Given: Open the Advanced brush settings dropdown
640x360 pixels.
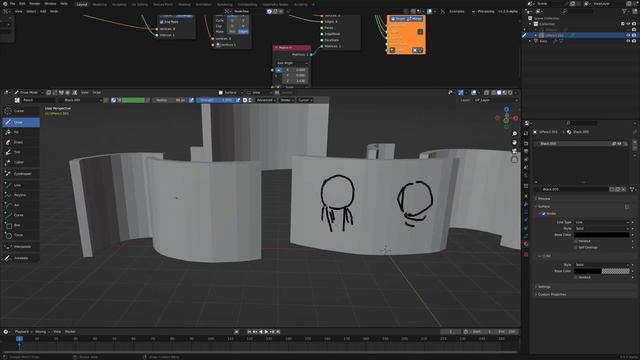Looking at the screenshot, I should [266, 100].
